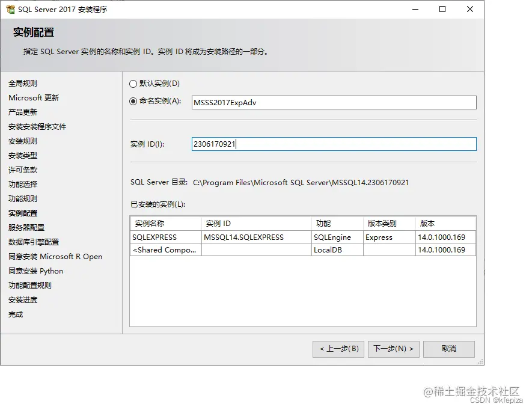The height and width of the screenshot is (410, 532).
Task: Click the SQL Server setup title bar icon
Action: point(10,9)
